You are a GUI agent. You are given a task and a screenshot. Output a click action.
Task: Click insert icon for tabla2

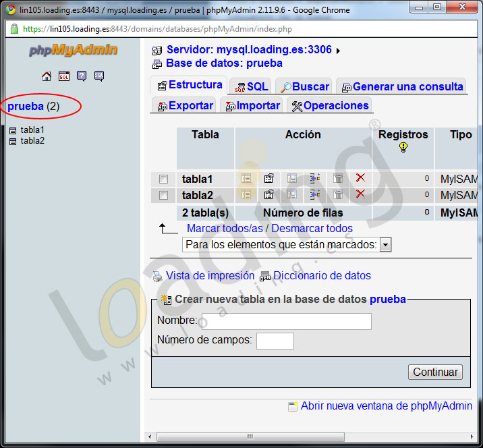[315, 195]
